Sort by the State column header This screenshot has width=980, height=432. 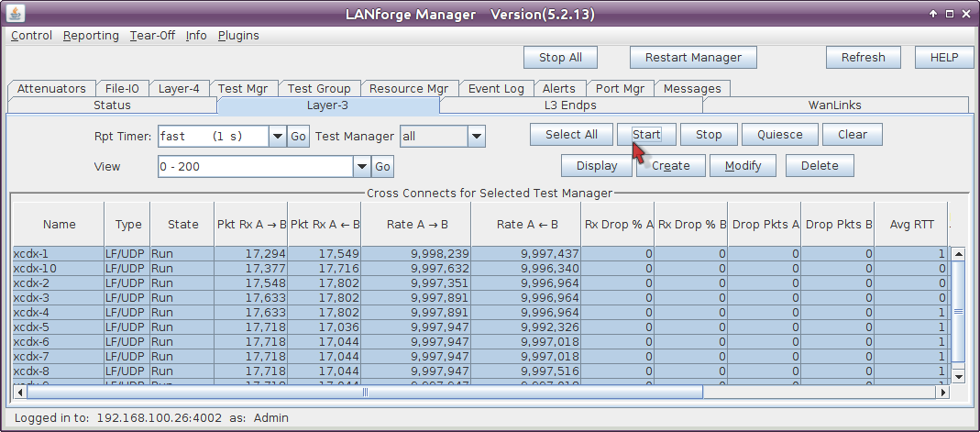(x=182, y=225)
